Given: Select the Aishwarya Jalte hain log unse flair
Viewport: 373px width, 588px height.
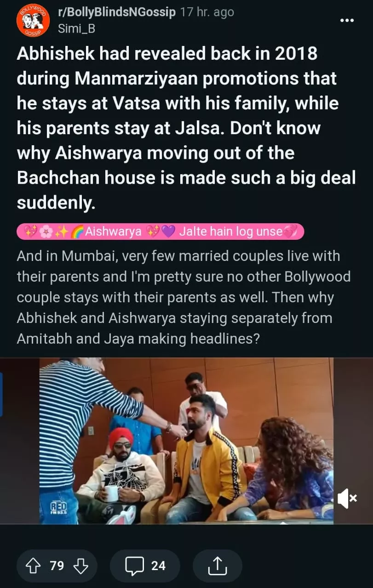Looking at the screenshot, I should coord(161,232).
